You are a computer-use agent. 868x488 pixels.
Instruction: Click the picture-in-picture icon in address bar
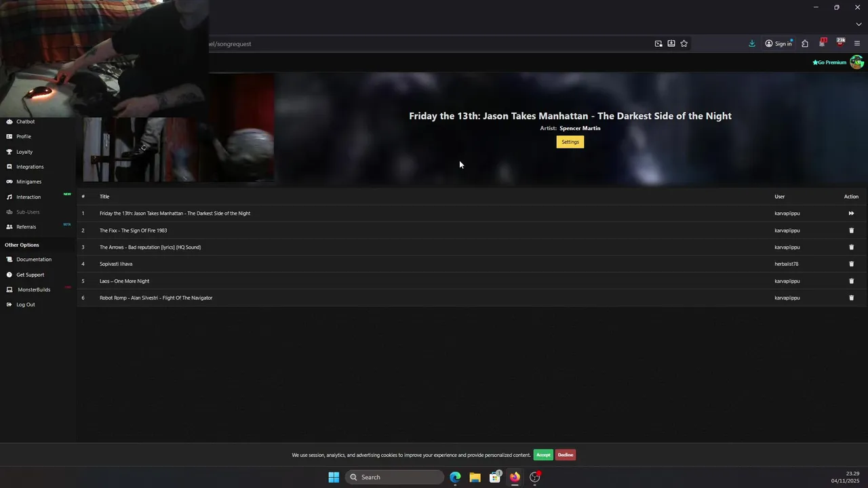pos(658,43)
